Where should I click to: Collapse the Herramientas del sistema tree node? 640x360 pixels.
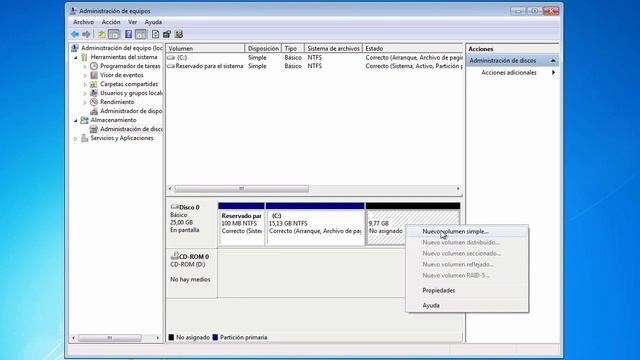pos(76,58)
